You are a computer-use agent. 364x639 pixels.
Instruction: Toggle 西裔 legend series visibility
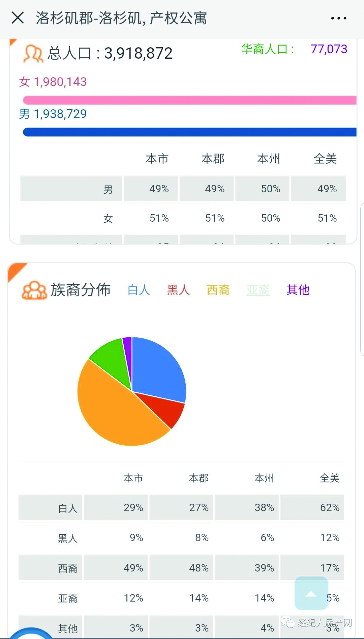[x=218, y=290]
